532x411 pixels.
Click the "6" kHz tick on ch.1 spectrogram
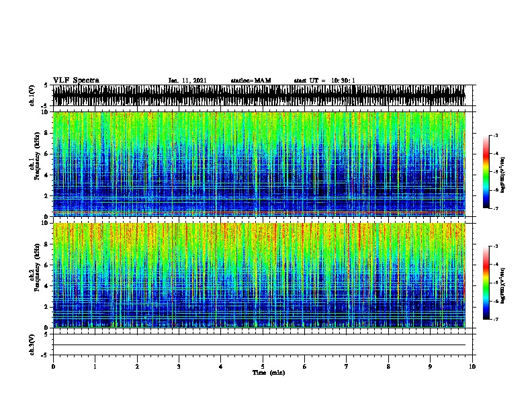tap(46, 154)
